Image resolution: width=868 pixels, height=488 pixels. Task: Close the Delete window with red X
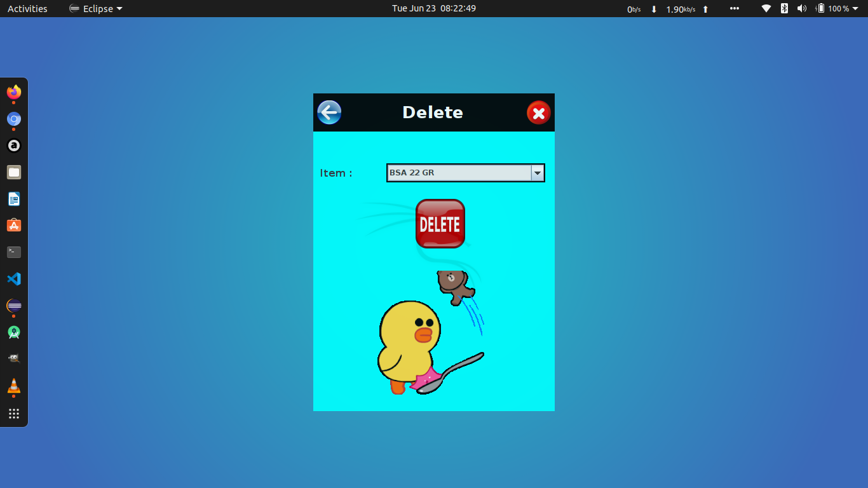(539, 113)
